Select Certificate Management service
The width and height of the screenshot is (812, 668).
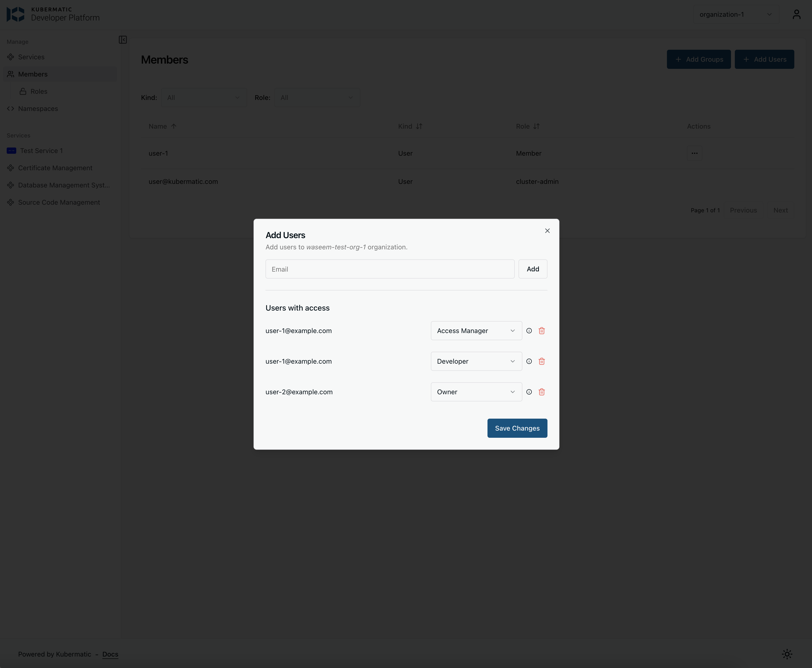point(55,168)
